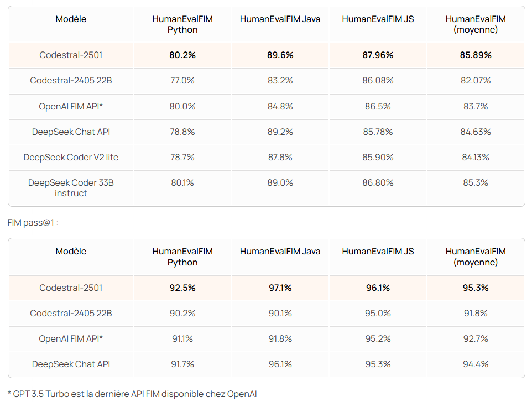Screen dimensions: 532x402
Task: Click the "FIM pass@1 :" label
Action: [x=33, y=222]
